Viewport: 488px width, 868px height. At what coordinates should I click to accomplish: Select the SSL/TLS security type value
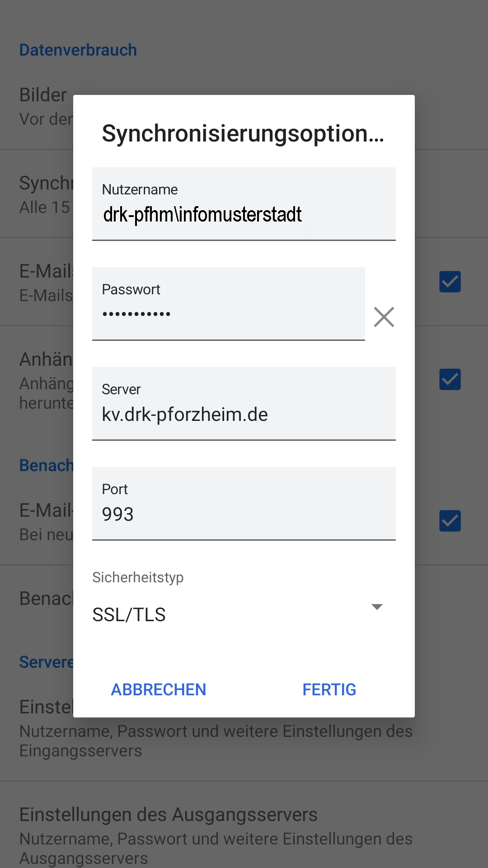(129, 615)
